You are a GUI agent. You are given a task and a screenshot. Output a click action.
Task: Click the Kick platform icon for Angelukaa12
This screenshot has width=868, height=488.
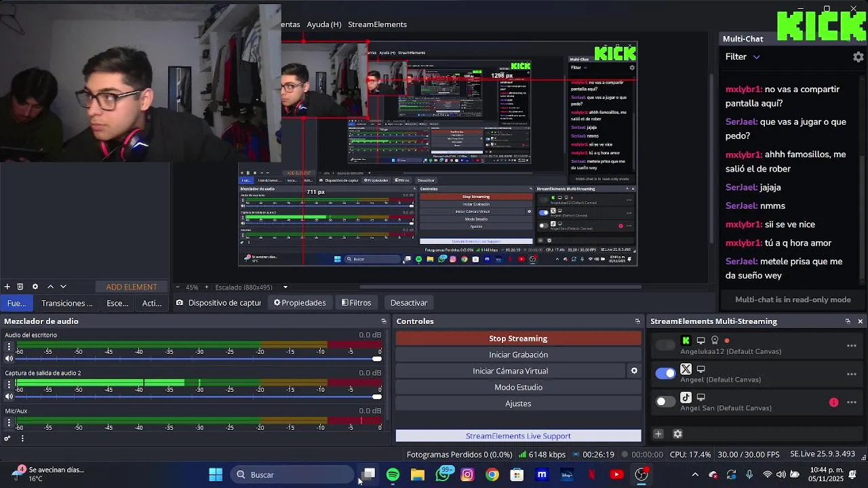pyautogui.click(x=686, y=341)
